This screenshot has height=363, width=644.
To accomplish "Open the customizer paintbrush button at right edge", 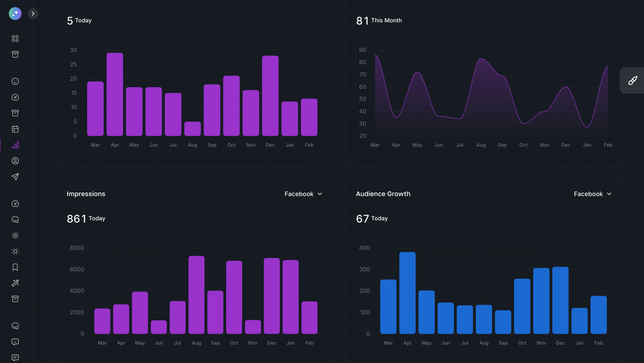I will pyautogui.click(x=632, y=81).
